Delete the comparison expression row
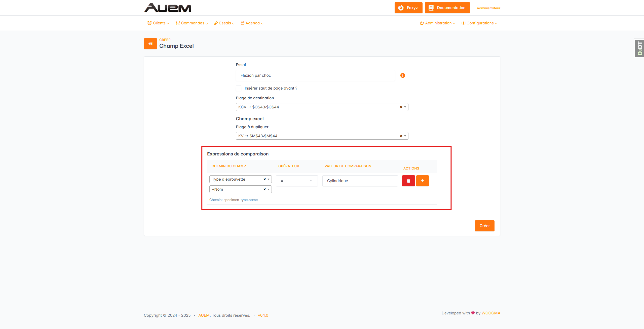 [408, 181]
